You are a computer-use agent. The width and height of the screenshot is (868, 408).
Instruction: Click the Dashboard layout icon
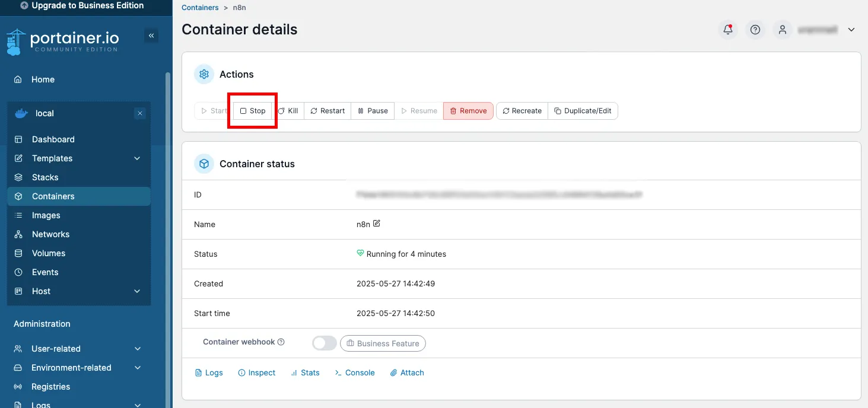pos(18,139)
